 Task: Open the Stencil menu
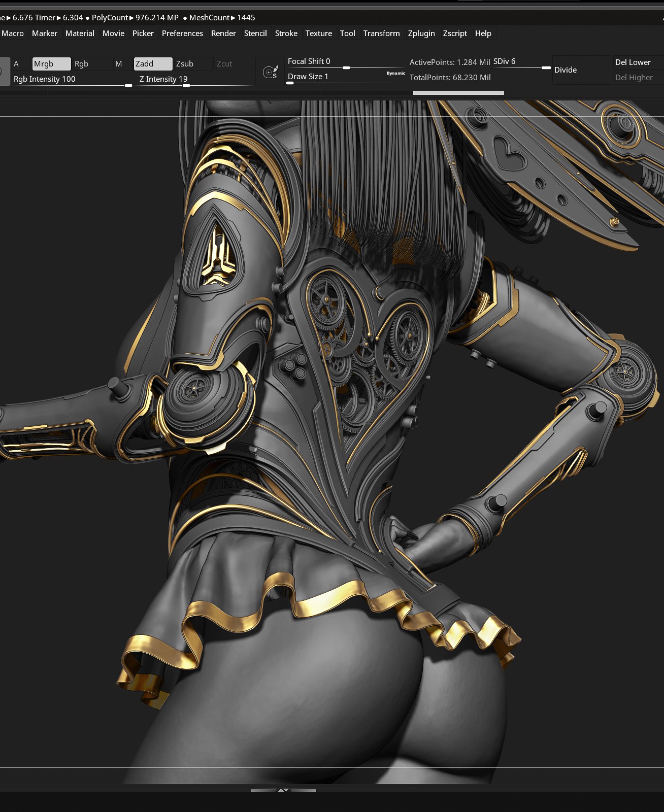(x=255, y=33)
